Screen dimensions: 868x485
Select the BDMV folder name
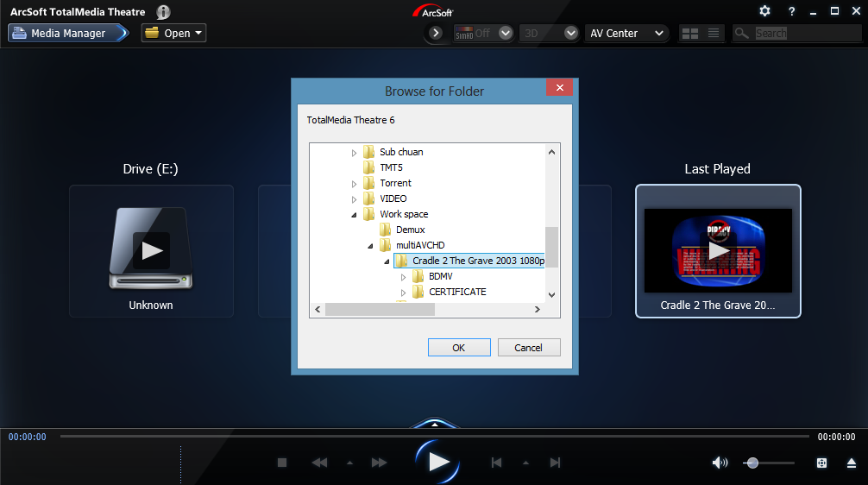pos(441,275)
